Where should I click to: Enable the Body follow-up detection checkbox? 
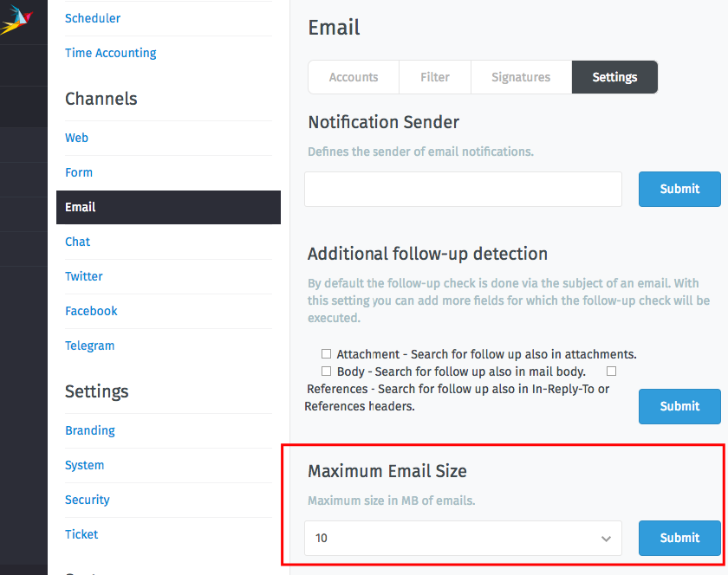point(327,371)
